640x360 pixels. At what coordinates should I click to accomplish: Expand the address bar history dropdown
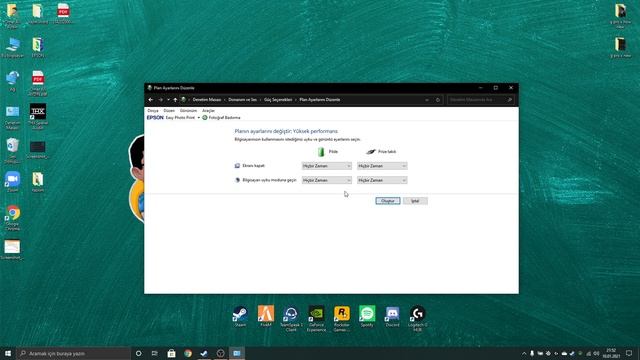point(427,100)
